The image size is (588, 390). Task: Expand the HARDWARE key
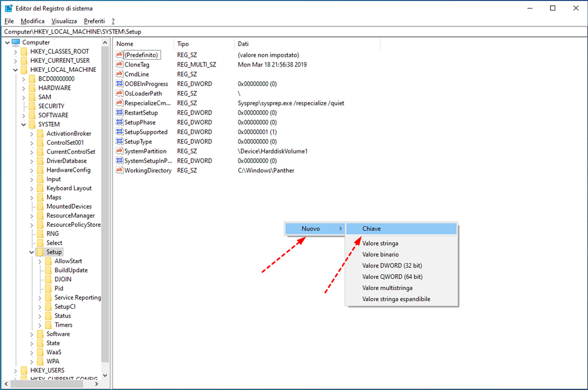24,88
